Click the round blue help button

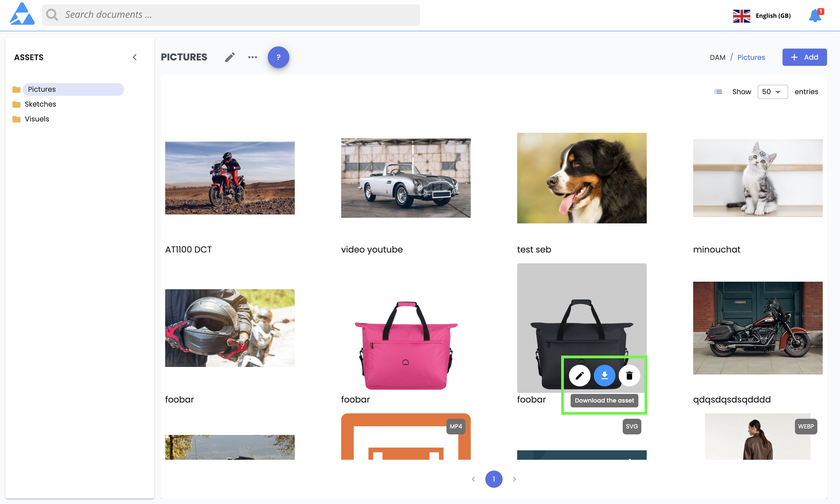278,57
